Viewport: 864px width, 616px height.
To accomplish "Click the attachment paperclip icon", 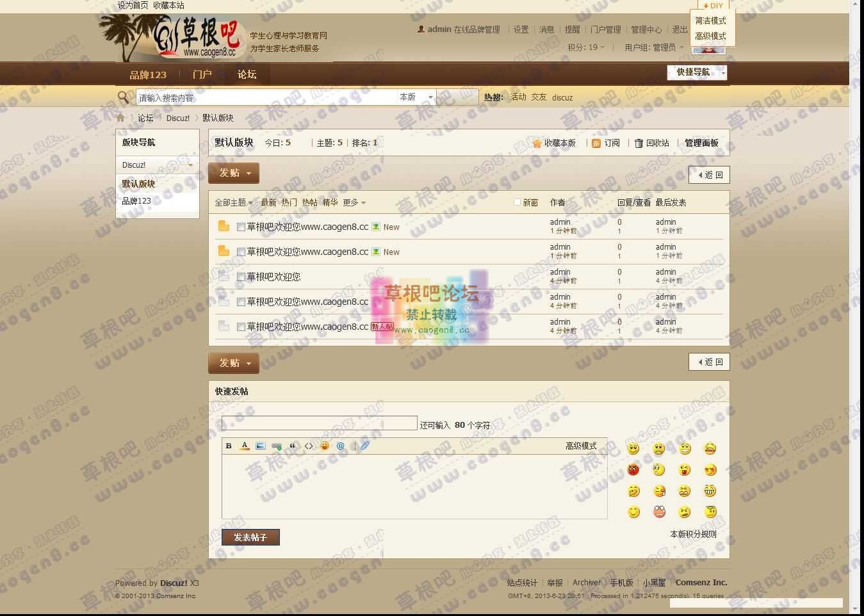I will click(364, 446).
